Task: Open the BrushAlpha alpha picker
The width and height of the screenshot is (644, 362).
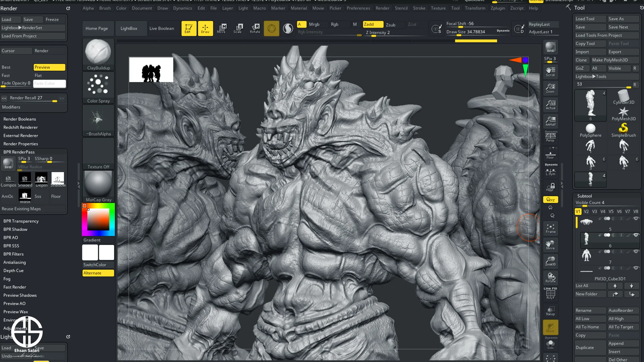Action: pyautogui.click(x=98, y=121)
